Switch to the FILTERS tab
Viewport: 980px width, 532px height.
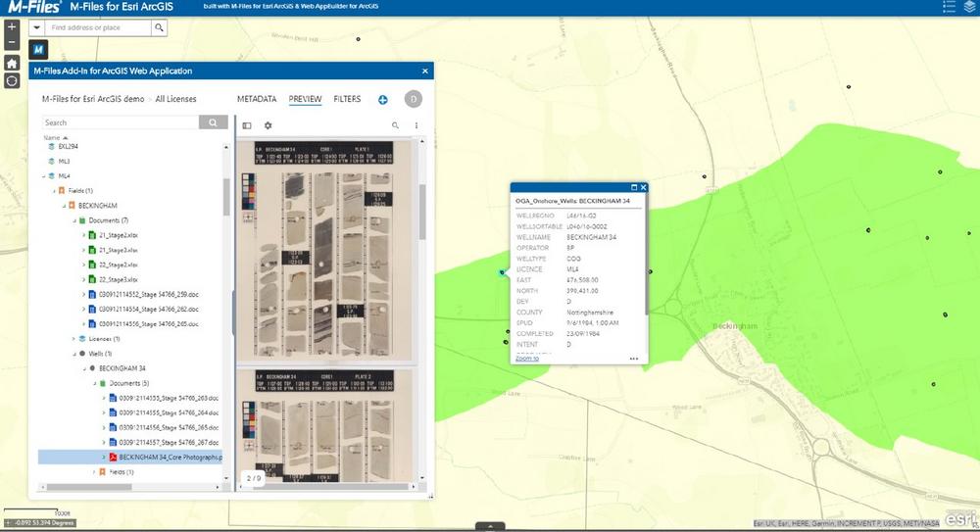coord(347,99)
